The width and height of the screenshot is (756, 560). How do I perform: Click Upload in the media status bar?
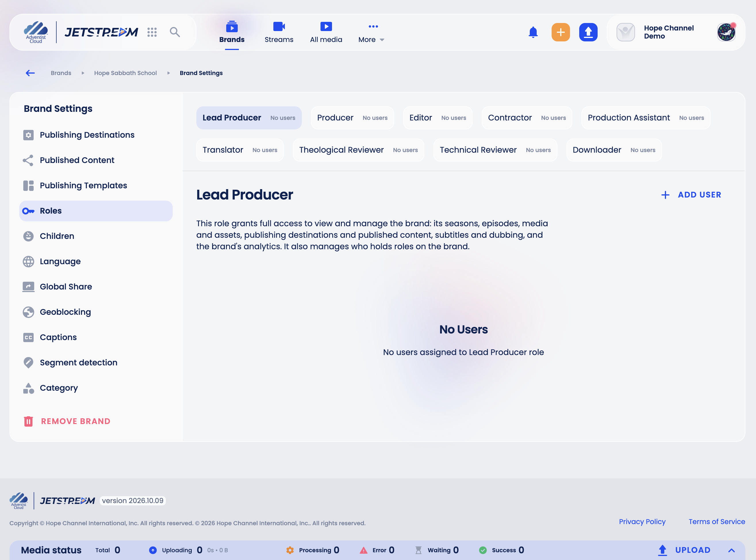684,550
